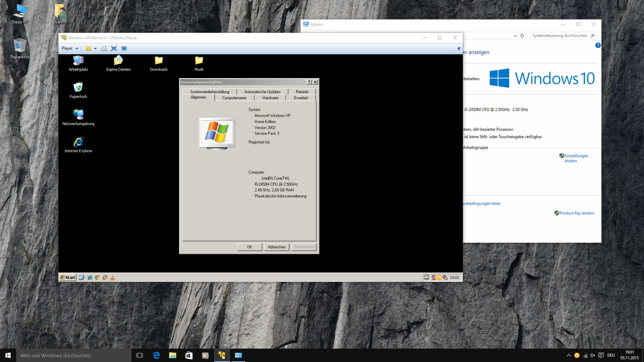
Task: Click Web und Windows durchsuchen search box
Action: [74, 355]
